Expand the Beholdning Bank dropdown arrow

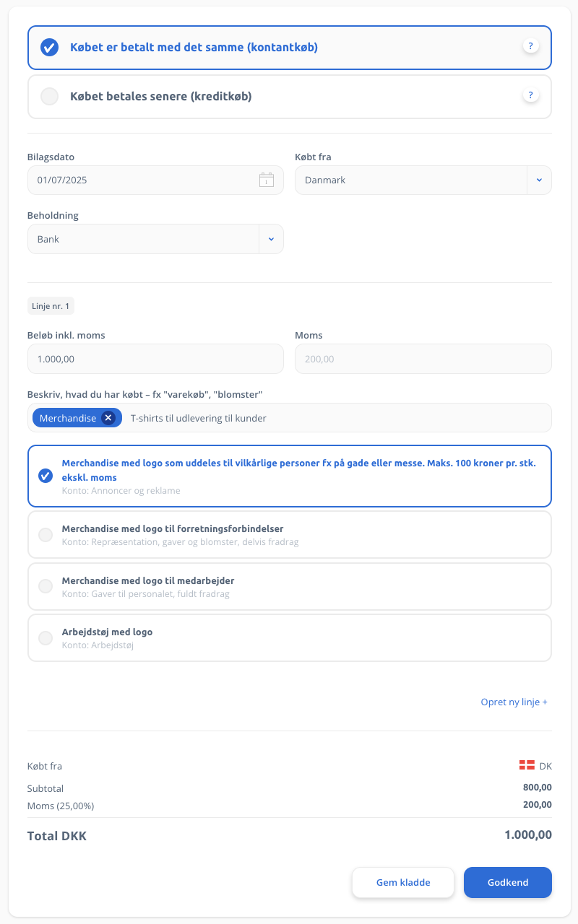271,239
